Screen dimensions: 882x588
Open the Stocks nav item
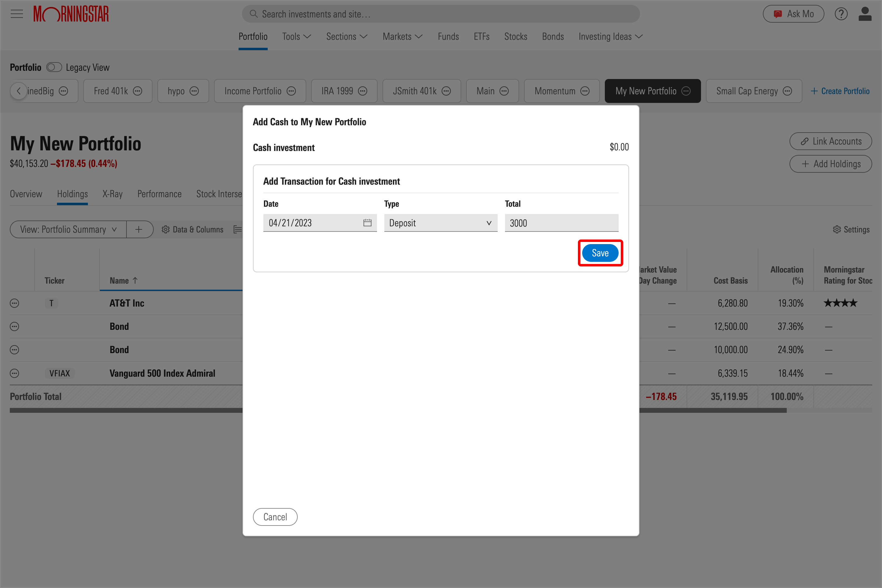(x=516, y=36)
